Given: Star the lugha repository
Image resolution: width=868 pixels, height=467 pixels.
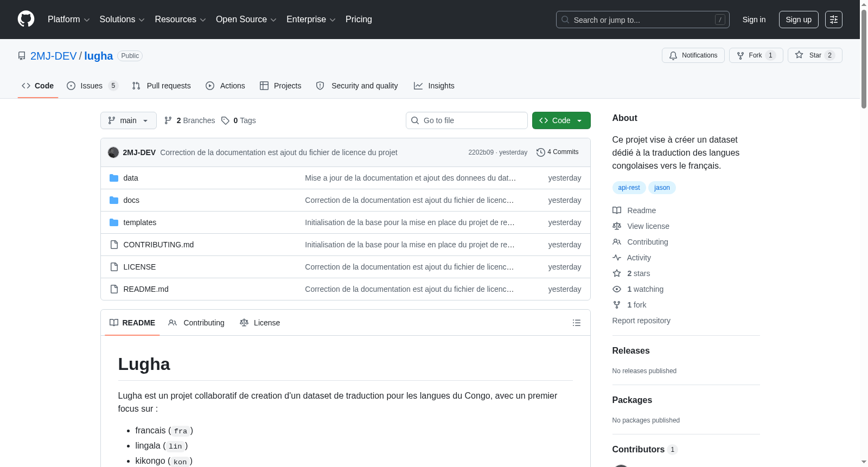Looking at the screenshot, I should coord(815,55).
